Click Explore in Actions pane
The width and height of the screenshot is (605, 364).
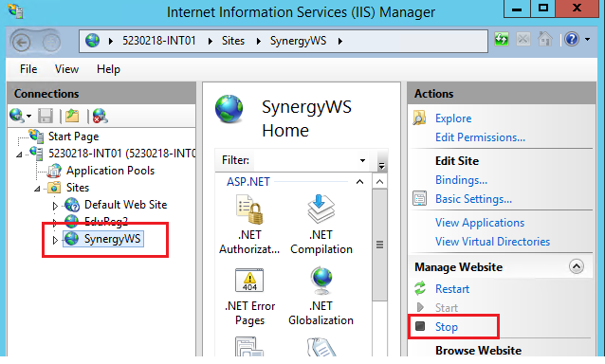click(x=453, y=118)
